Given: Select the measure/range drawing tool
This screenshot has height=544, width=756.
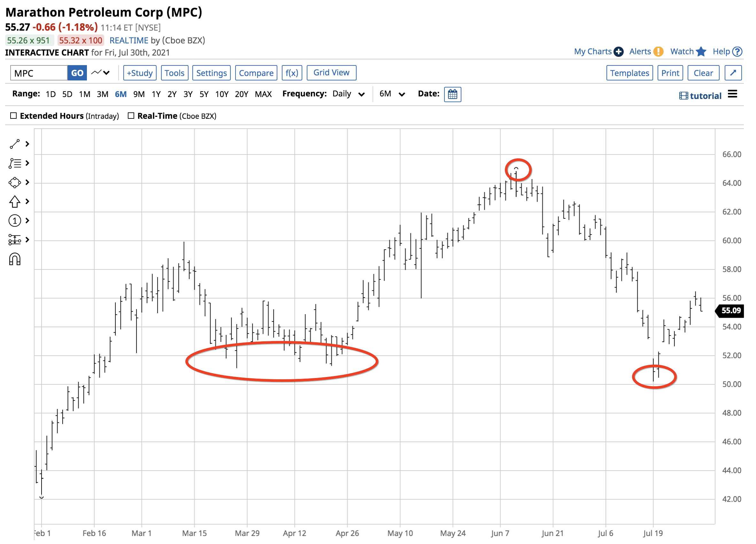Looking at the screenshot, I should point(15,239).
